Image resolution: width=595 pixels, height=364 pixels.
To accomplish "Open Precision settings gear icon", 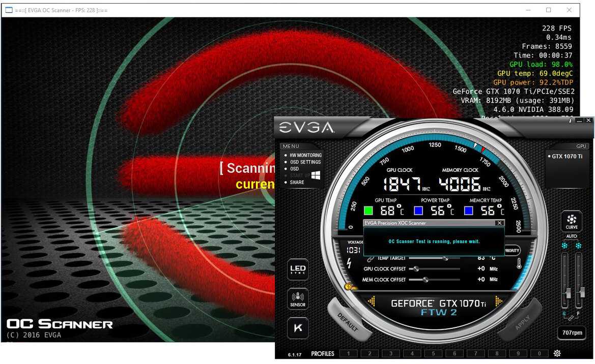I will tap(557, 353).
